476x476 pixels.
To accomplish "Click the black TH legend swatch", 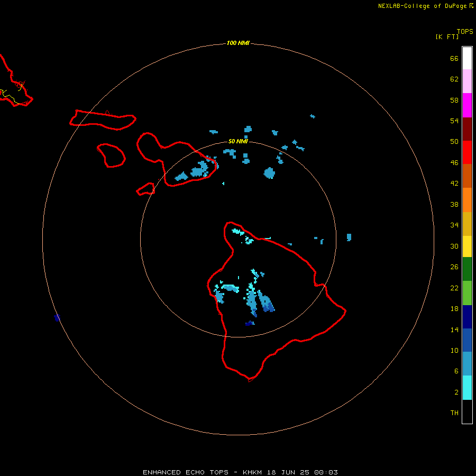I will click(x=467, y=411).
